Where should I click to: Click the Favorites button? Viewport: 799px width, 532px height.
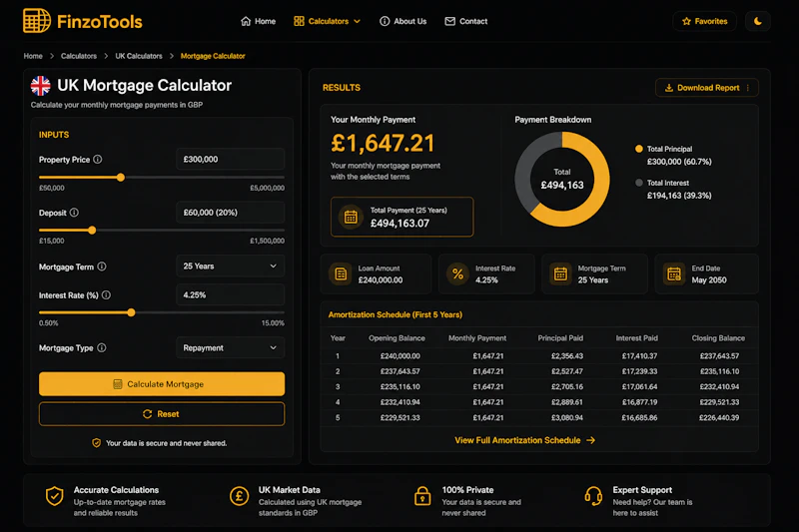pyautogui.click(x=705, y=21)
